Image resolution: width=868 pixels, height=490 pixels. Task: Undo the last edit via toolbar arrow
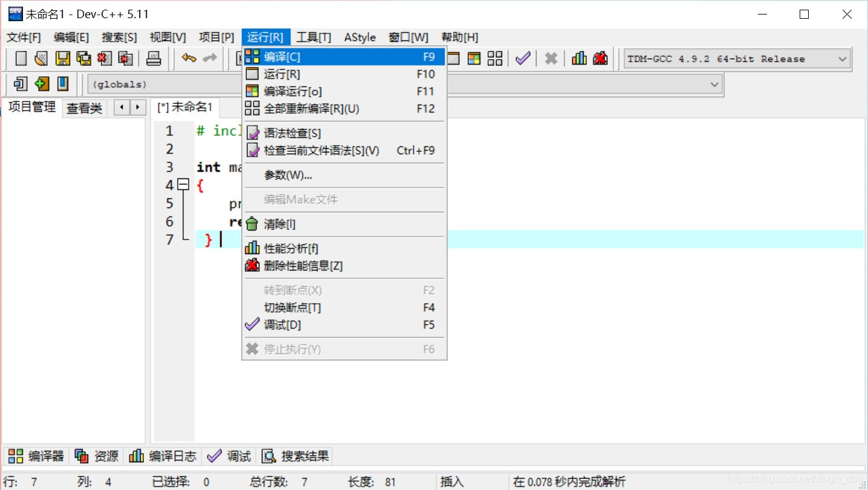tap(189, 59)
